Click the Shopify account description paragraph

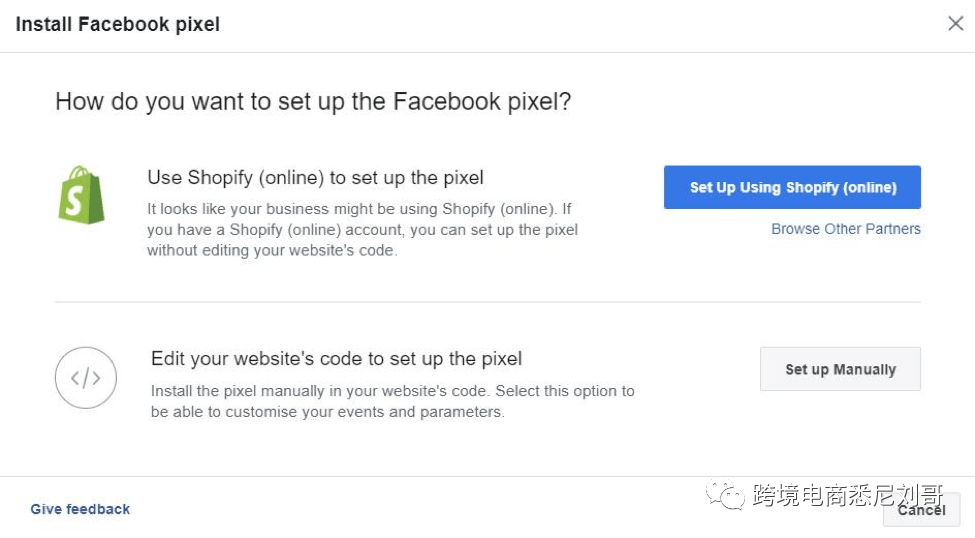tap(363, 230)
